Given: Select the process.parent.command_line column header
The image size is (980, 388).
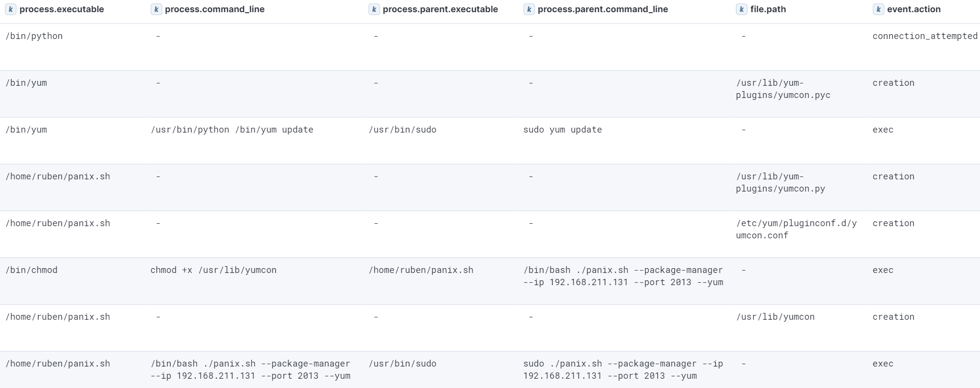Looking at the screenshot, I should point(602,9).
